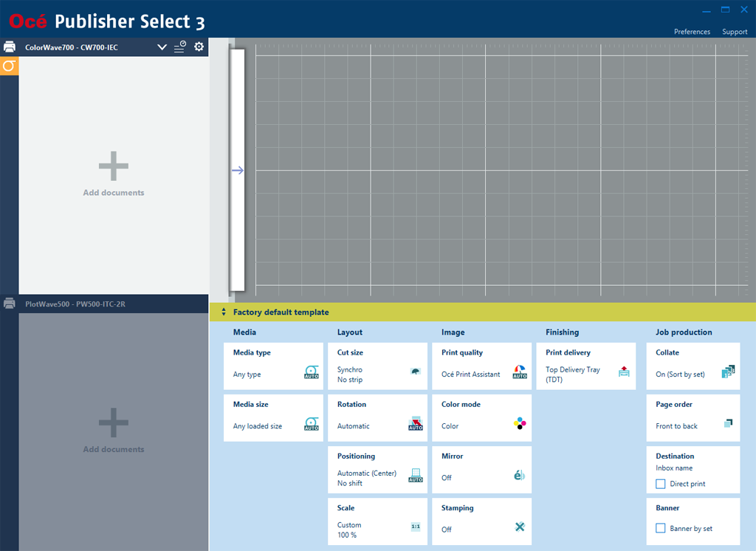Click the Print quality assistant icon
756x551 pixels.
520,372
